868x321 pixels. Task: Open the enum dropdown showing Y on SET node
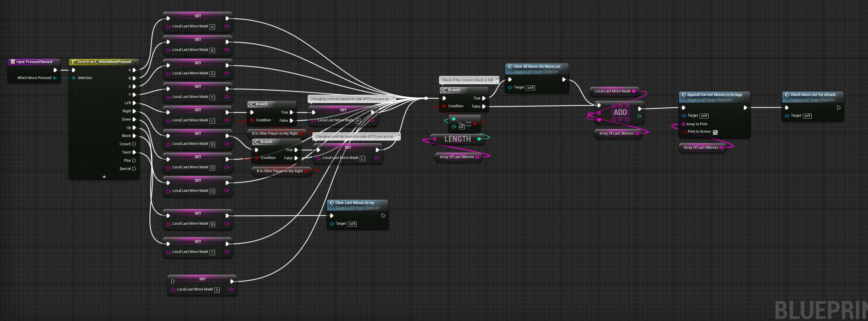pos(212,97)
